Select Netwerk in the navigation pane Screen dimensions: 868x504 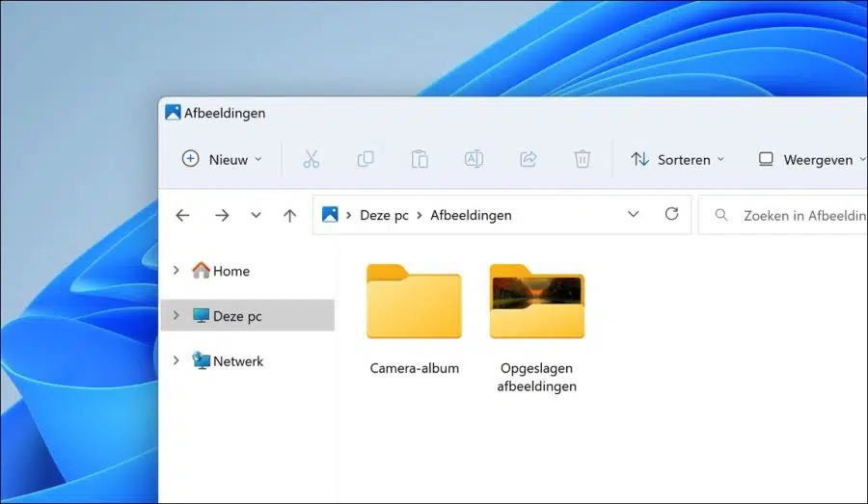[x=238, y=361]
